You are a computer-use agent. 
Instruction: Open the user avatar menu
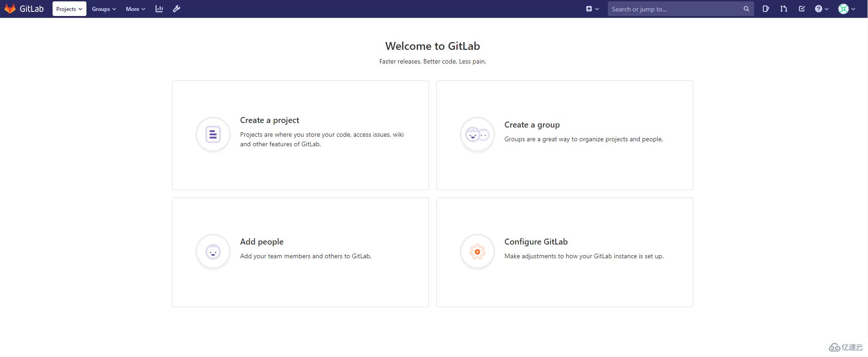[847, 9]
